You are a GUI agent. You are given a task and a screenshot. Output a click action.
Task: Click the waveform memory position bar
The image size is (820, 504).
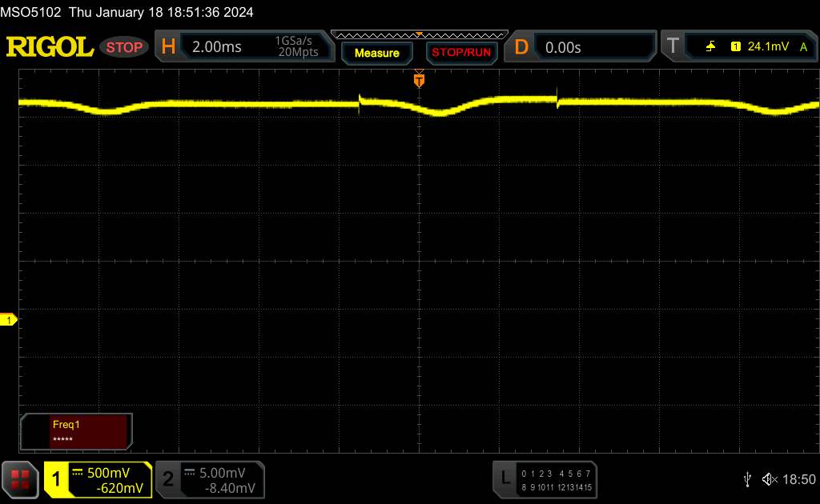419,34
